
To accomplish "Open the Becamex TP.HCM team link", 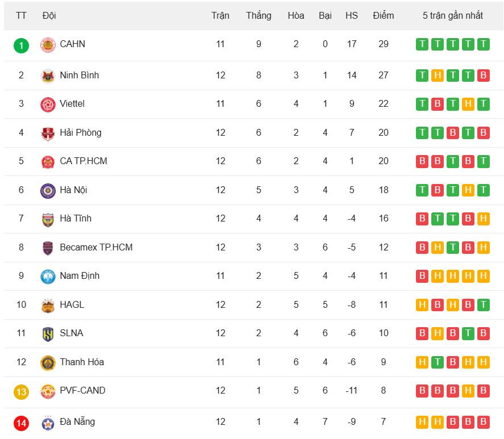I will [x=96, y=247].
